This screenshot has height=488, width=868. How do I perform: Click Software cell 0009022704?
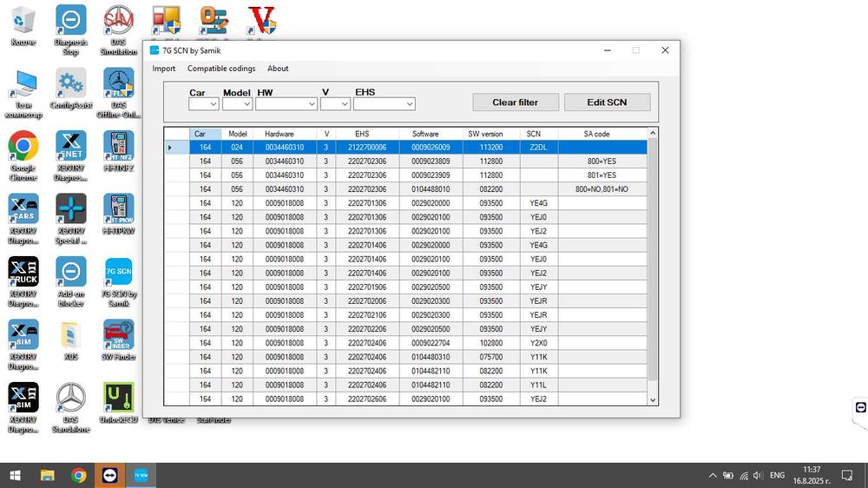coord(431,343)
